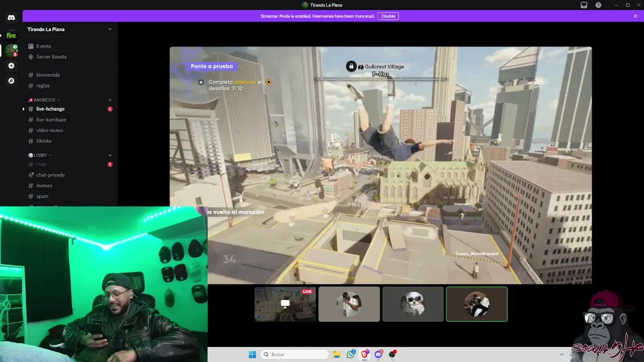Click the main shared game stream view
The height and width of the screenshot is (362, 644).
(381, 165)
